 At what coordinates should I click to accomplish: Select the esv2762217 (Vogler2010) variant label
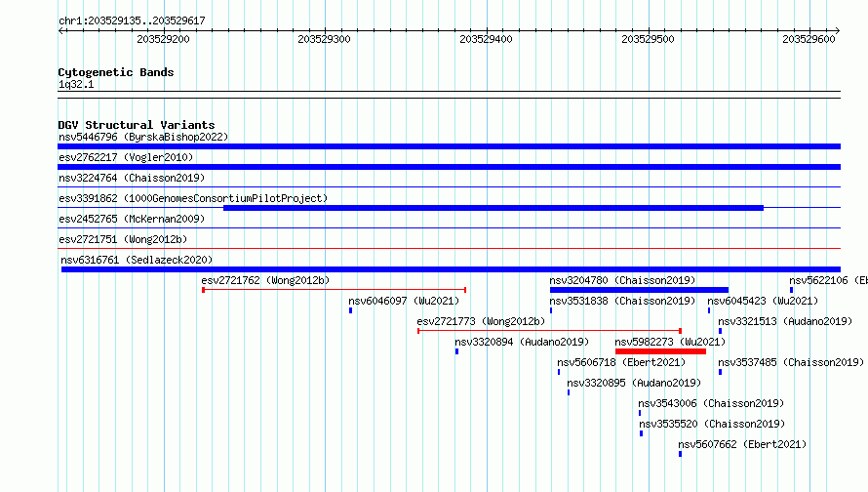[126, 157]
